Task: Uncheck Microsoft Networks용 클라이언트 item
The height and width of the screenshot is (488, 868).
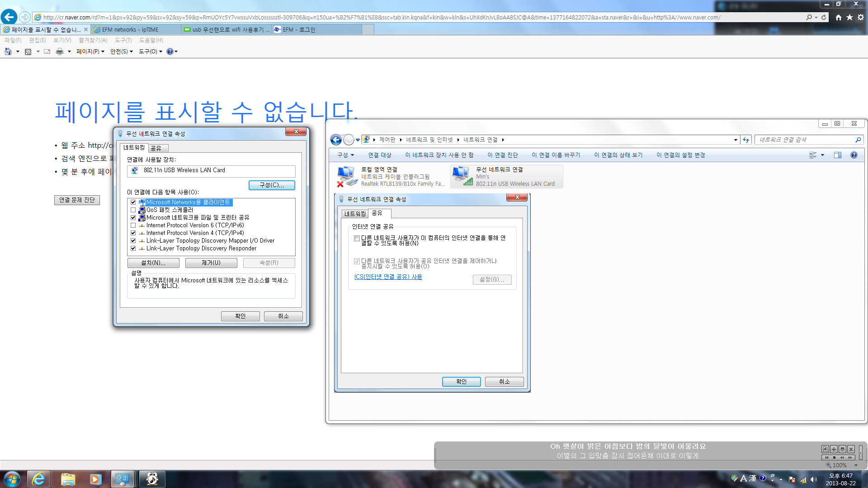Action: (x=133, y=202)
